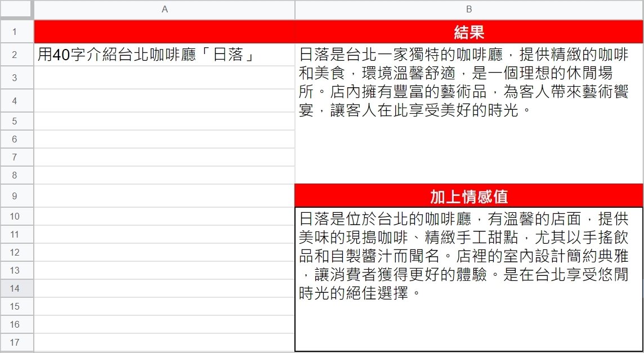The height and width of the screenshot is (353, 644).
Task: Click the red 加上情感值 header cell
Action: [469, 196]
